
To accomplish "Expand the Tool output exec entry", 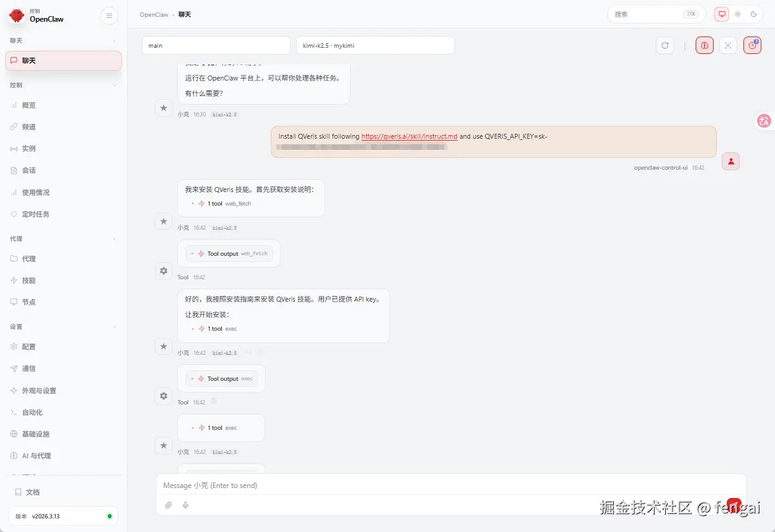I will 221,379.
